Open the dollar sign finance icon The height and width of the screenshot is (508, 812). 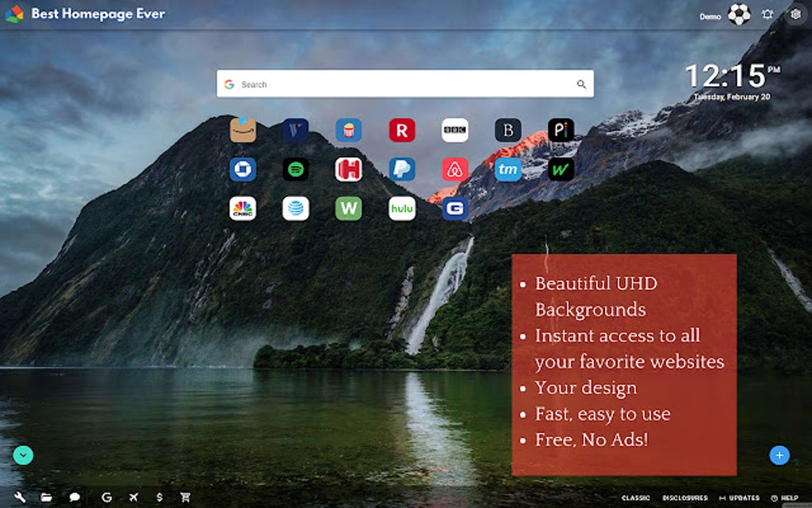click(159, 497)
